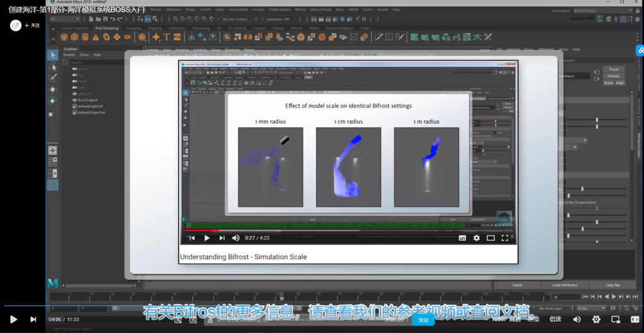
Task: Create a polygon sphere from shelf
Action: coord(64,37)
